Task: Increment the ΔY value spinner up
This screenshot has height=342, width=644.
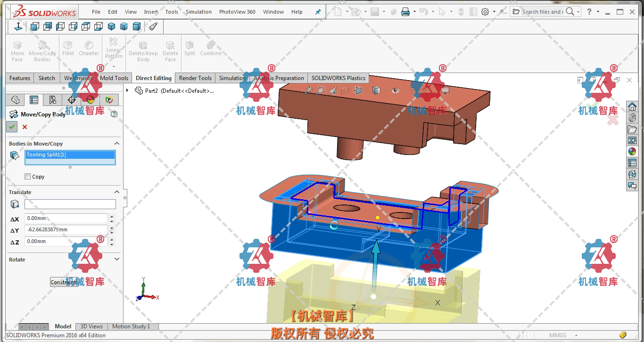Action: click(x=112, y=228)
